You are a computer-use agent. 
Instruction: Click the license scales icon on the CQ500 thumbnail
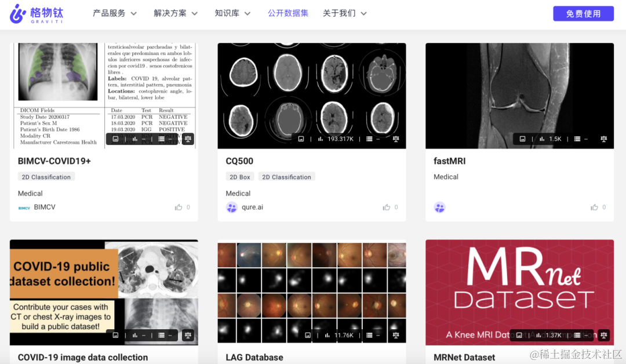[396, 139]
